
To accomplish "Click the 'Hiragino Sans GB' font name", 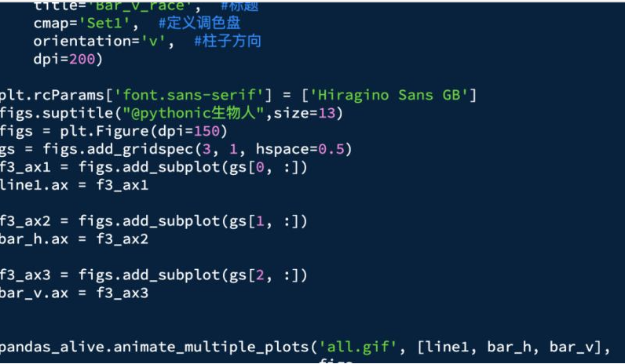I will coord(388,95).
